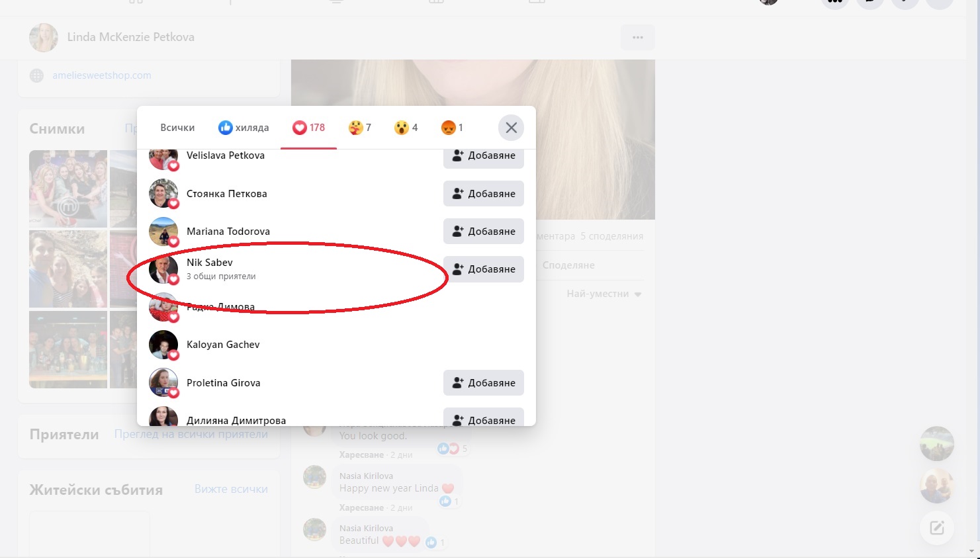The height and width of the screenshot is (559, 980).
Task: Show the care reactions tab with 7
Action: point(360,128)
